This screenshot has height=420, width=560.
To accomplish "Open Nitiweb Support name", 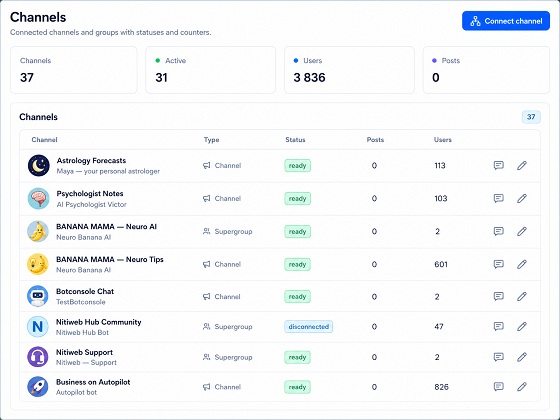I will coord(84,352).
